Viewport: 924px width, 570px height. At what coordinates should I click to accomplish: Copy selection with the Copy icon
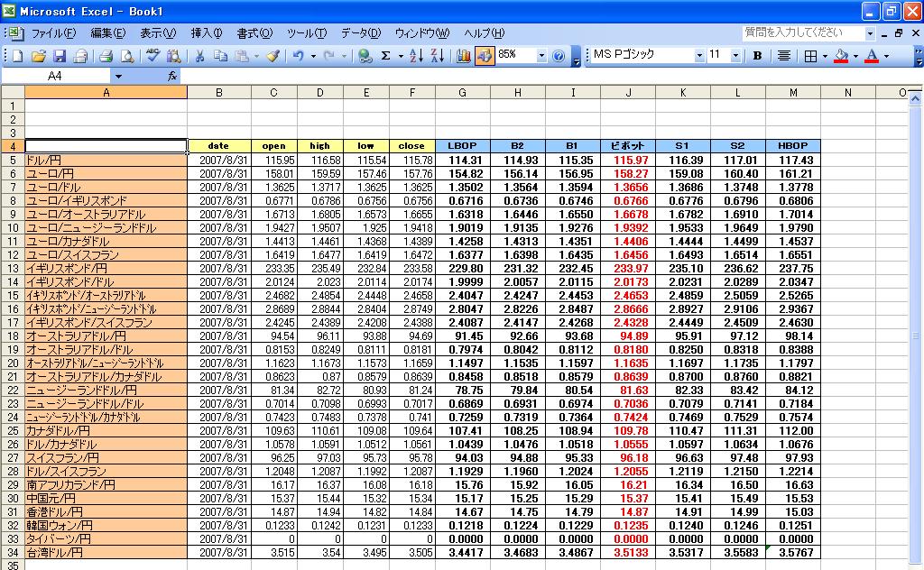[x=220, y=56]
